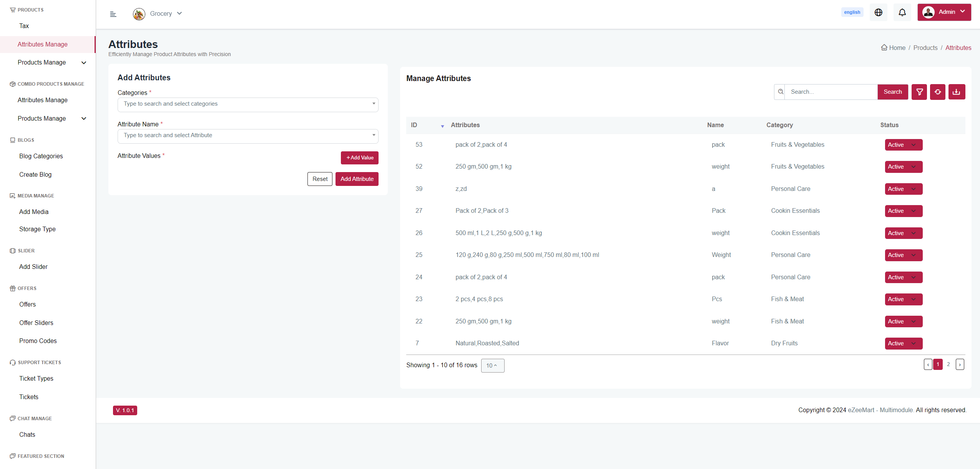Click the download export icon button
The height and width of the screenshot is (469, 980).
click(957, 92)
